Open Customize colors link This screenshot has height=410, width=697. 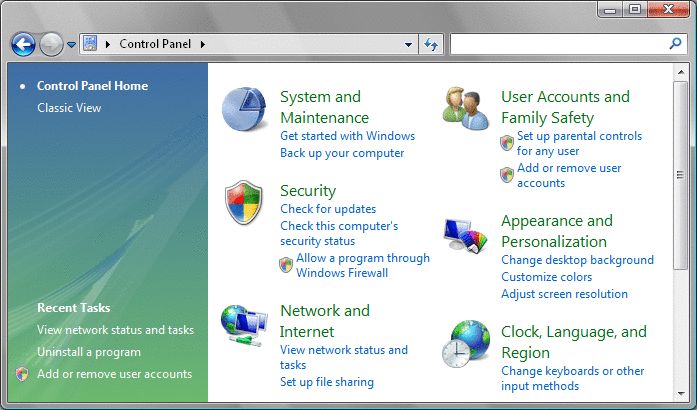[x=546, y=277]
